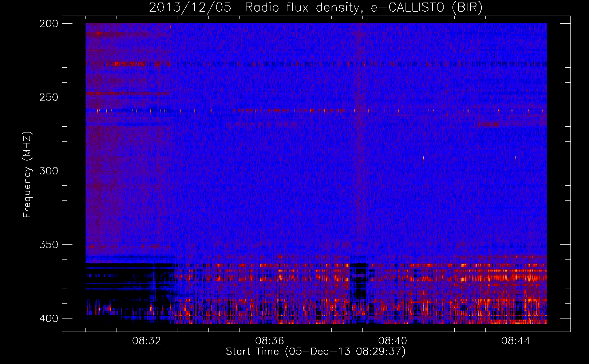Click the 08:44 time tick label
Image resolution: width=589 pixels, height=364 pixels.
click(516, 341)
